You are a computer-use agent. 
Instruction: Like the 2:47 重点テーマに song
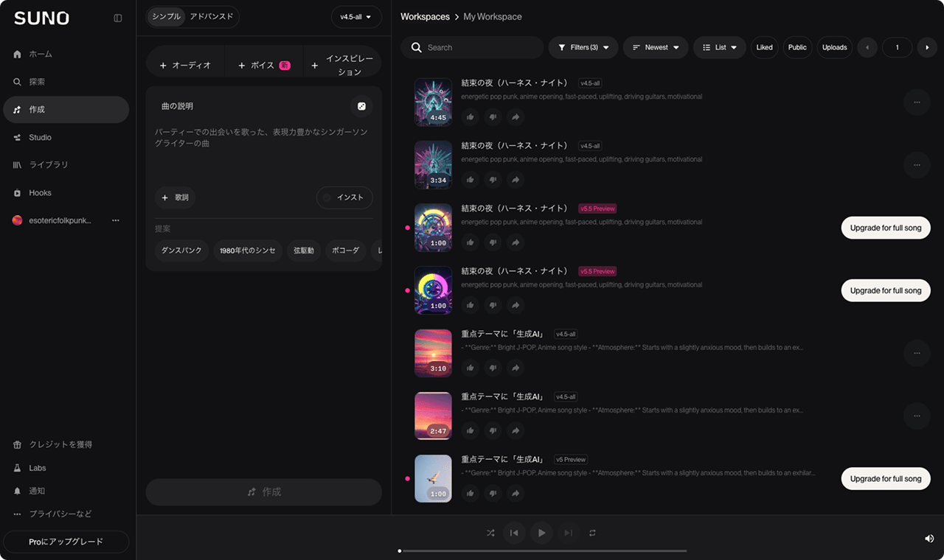click(471, 430)
